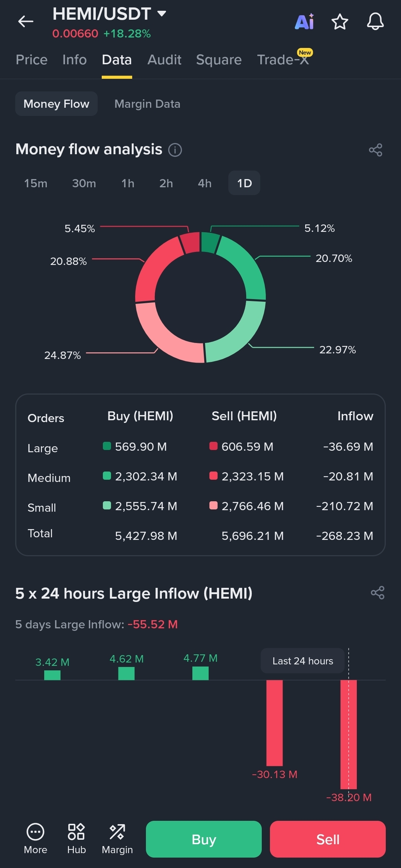
Task: Open the Audit tab
Action: coord(164,60)
